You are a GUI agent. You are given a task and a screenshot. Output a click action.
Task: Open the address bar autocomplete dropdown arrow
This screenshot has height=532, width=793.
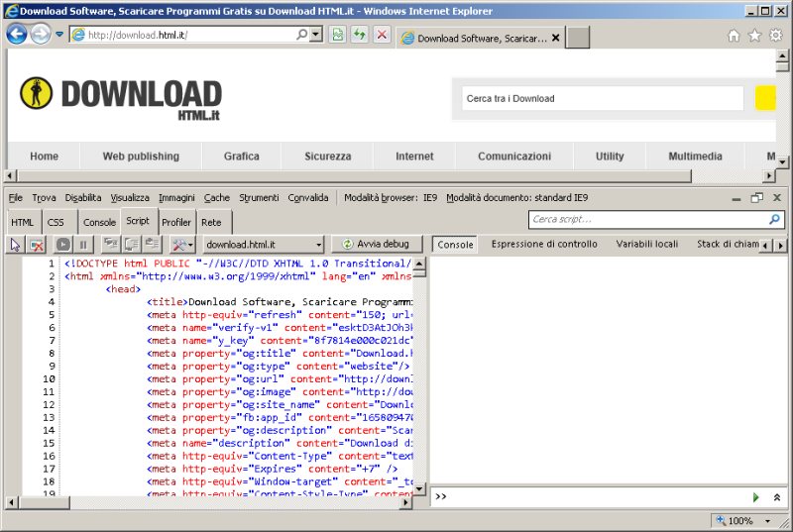pyautogui.click(x=316, y=35)
